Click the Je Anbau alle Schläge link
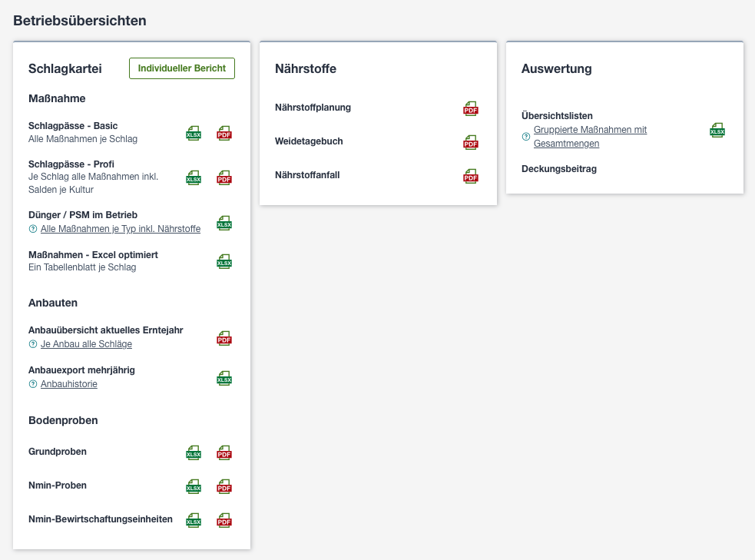The image size is (755, 560). point(86,344)
